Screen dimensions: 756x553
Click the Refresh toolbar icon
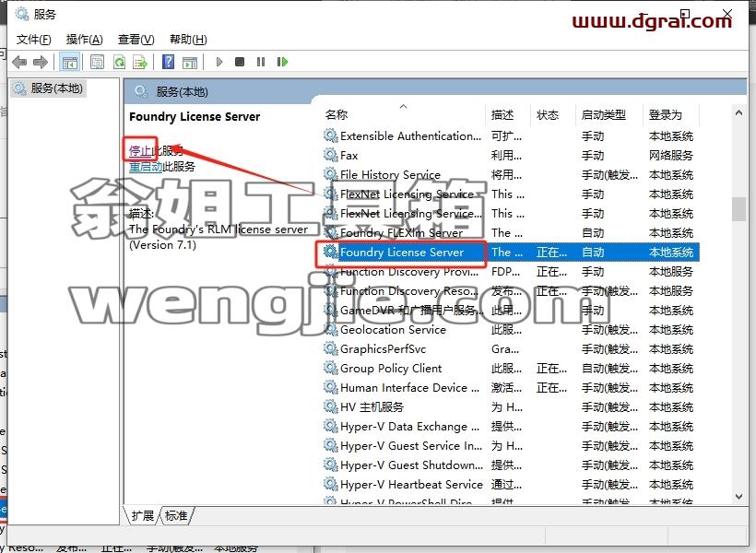(x=119, y=62)
